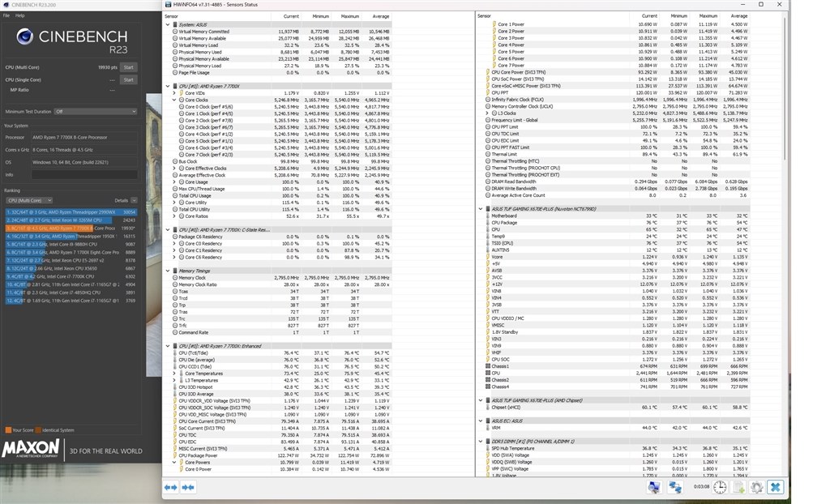Click the CPU (Tctl/Tdie) thermometer icon
This screenshot has height=504, width=830.
point(175,353)
